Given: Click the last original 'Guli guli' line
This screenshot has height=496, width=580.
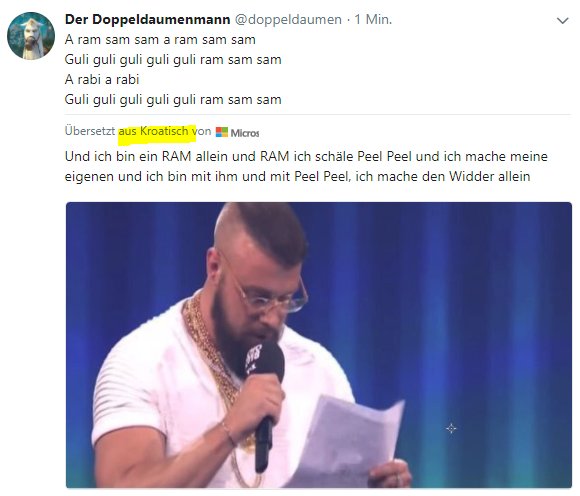Looking at the screenshot, I should click(173, 99).
